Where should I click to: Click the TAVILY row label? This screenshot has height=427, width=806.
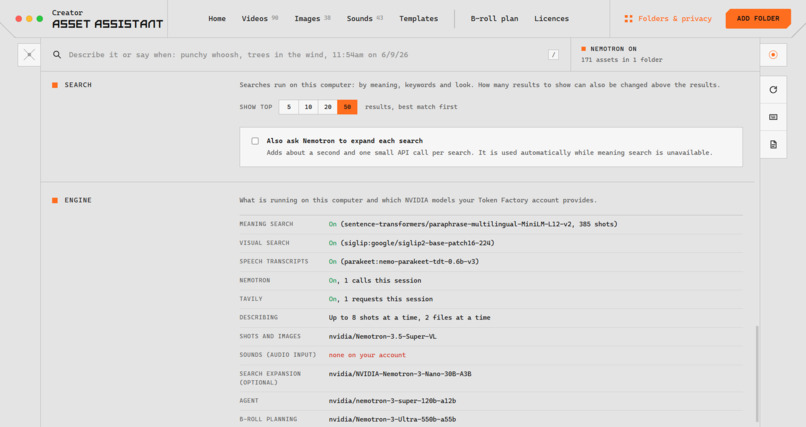[x=250, y=299]
